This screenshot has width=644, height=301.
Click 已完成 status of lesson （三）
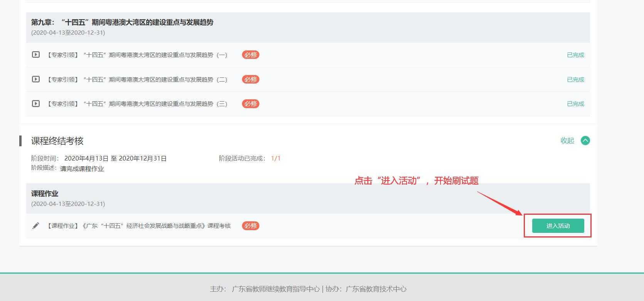(575, 104)
